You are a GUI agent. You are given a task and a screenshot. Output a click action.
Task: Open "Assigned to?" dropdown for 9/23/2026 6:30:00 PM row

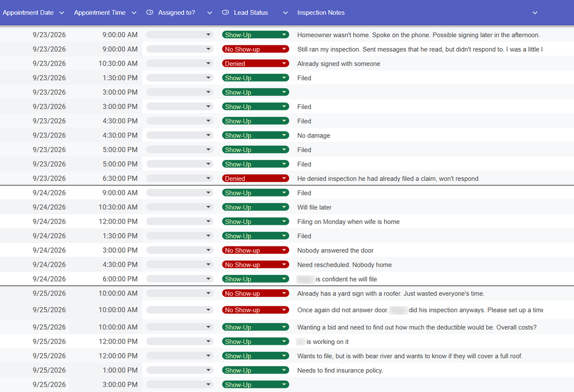pos(180,178)
